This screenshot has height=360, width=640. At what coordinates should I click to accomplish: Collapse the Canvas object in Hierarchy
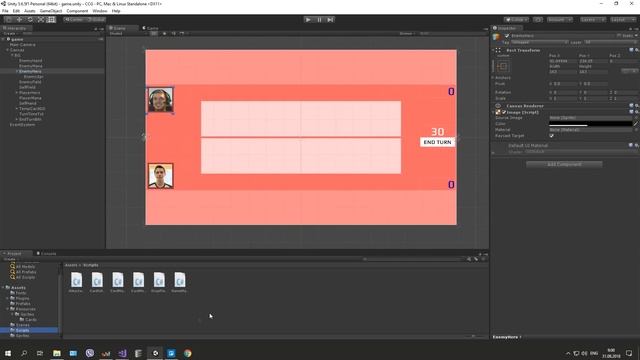point(7,50)
